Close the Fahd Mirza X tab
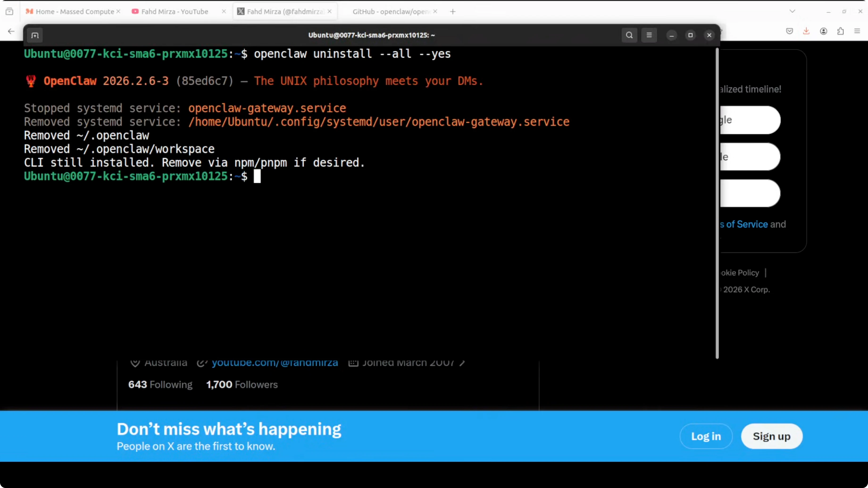Viewport: 868px width, 488px height. coord(330,12)
